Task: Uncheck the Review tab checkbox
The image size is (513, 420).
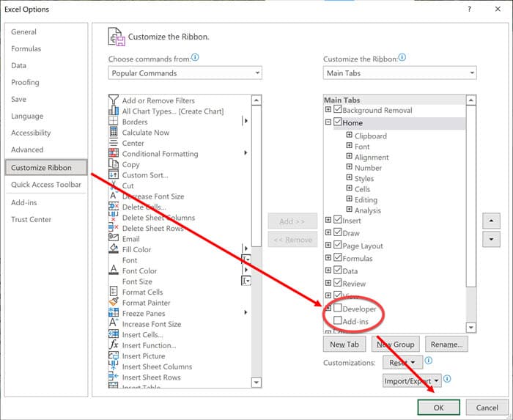Action: tap(338, 283)
